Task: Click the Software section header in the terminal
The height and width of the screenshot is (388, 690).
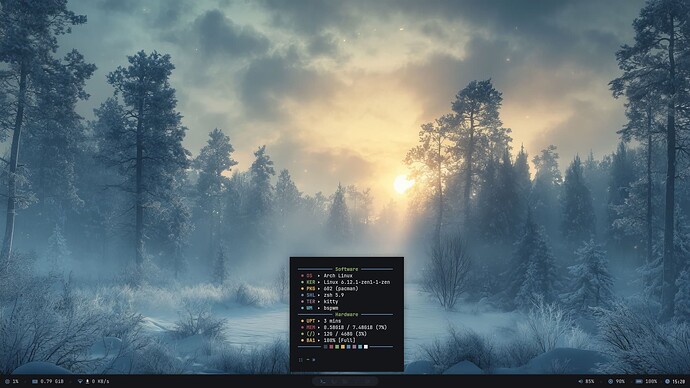Action: click(x=346, y=269)
